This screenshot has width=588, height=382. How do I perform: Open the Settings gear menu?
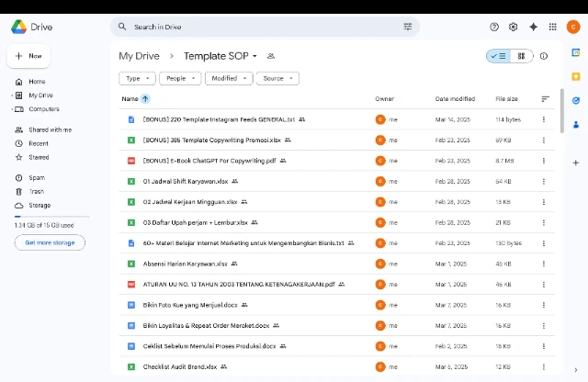click(x=514, y=28)
